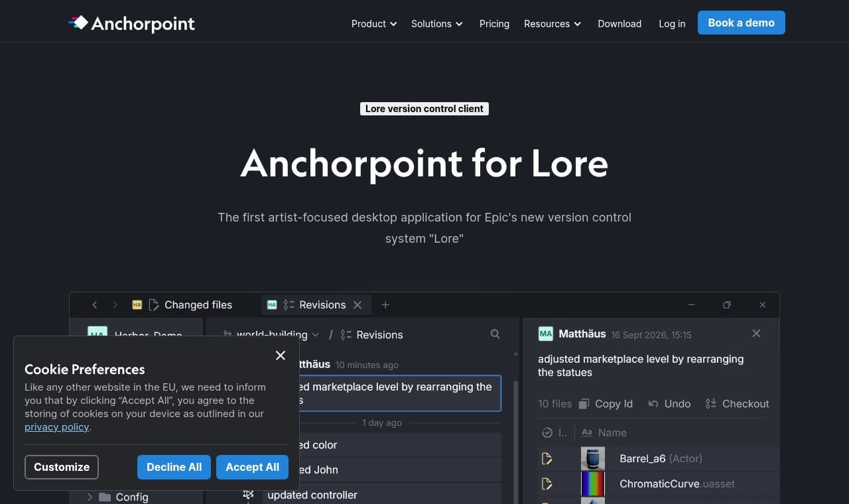
Task: Click the status column header icon
Action: [x=547, y=432]
